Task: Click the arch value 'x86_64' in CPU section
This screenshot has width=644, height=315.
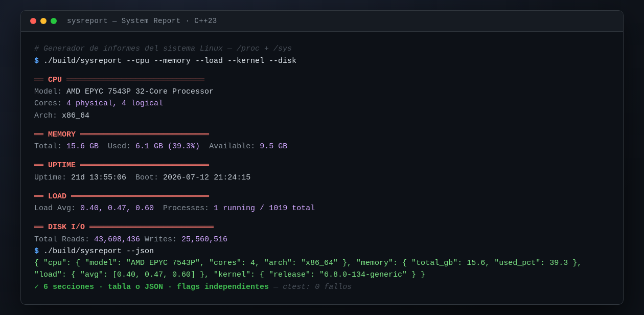Action: coord(76,116)
